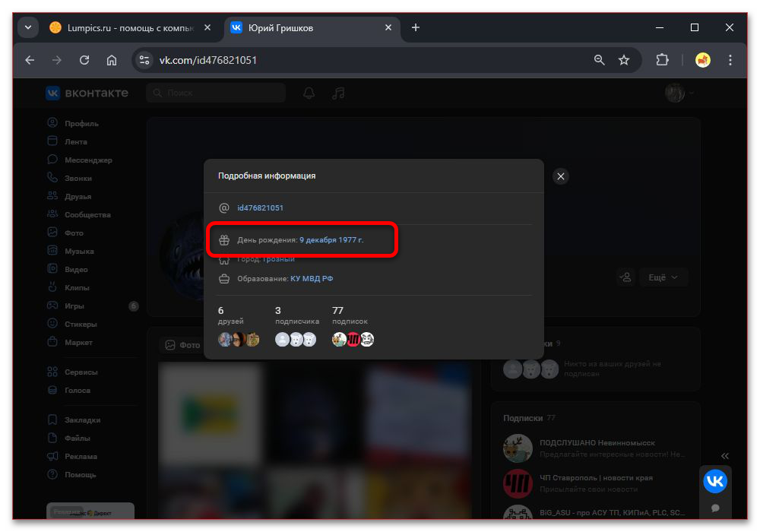Close the Юрий Гришков tab
Viewport: 760px width, 532px height.
coord(388,27)
